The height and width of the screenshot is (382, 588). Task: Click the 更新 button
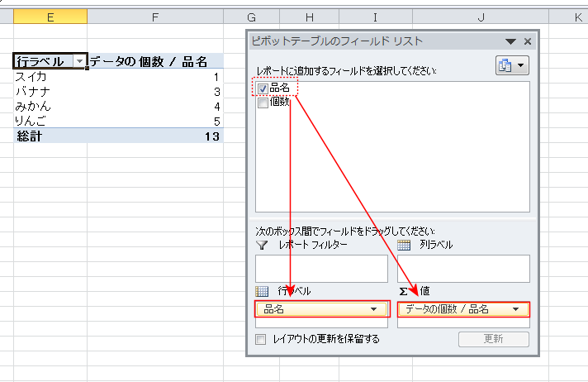pos(494,339)
